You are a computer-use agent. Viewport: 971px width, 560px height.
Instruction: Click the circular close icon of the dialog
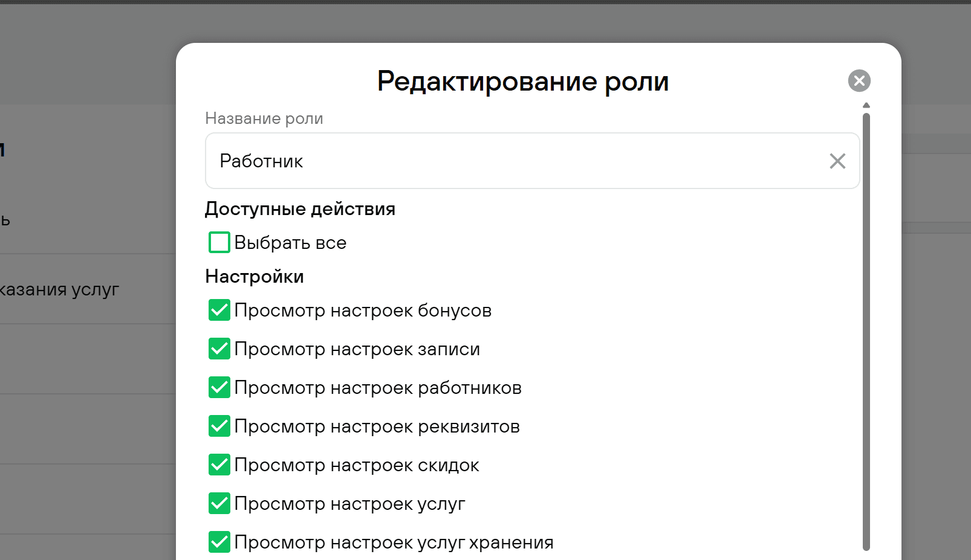859,80
